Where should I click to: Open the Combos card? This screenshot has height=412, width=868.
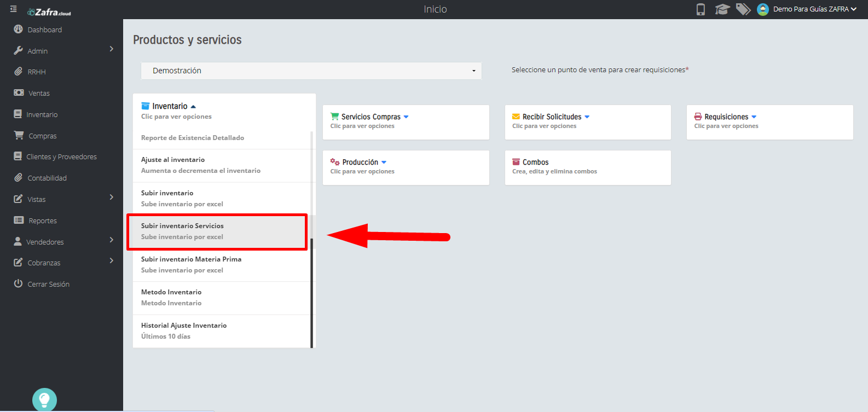(x=588, y=167)
